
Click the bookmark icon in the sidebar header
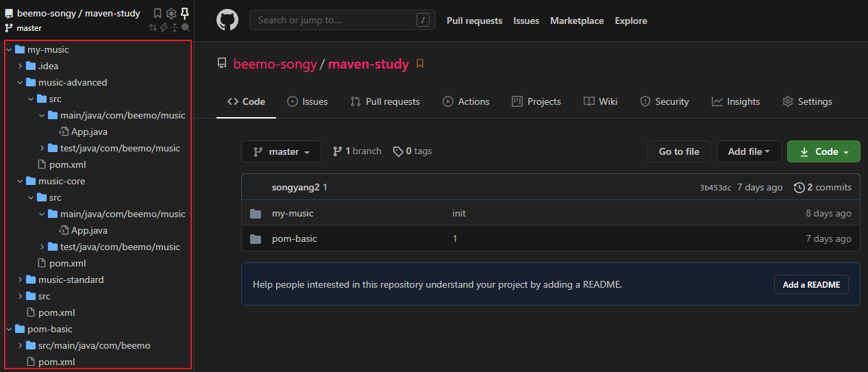click(x=158, y=13)
